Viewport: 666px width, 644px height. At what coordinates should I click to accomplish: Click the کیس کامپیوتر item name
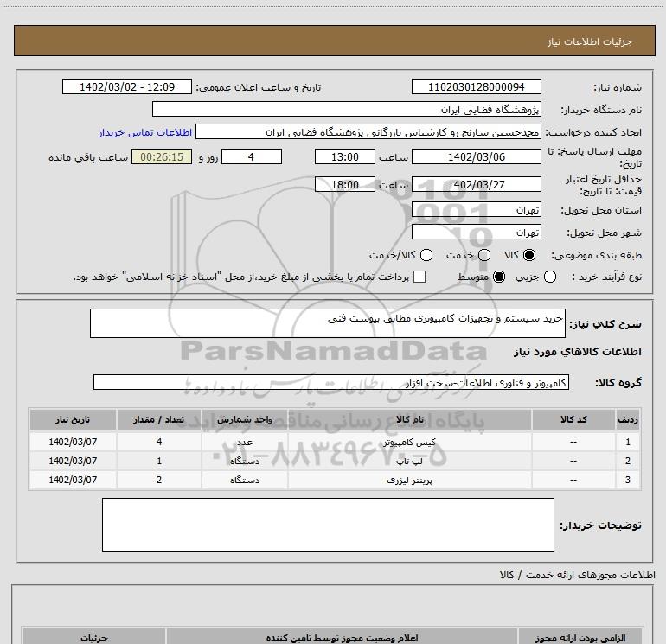[409, 443]
